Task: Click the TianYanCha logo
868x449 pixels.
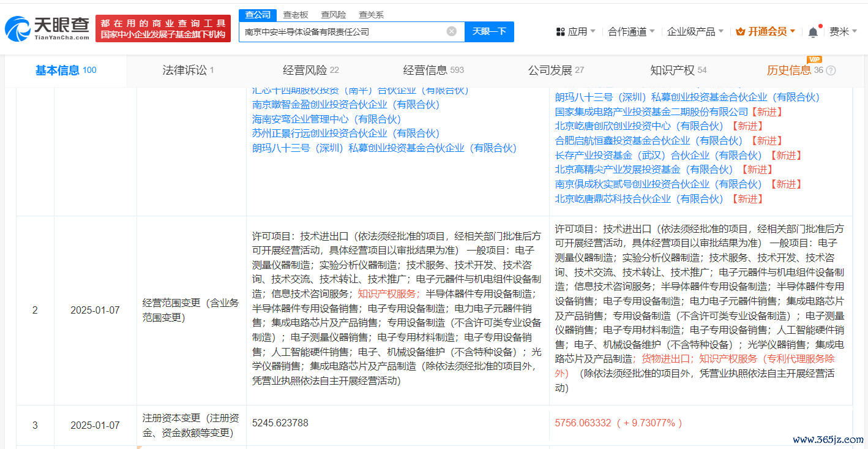Action: pos(47,28)
